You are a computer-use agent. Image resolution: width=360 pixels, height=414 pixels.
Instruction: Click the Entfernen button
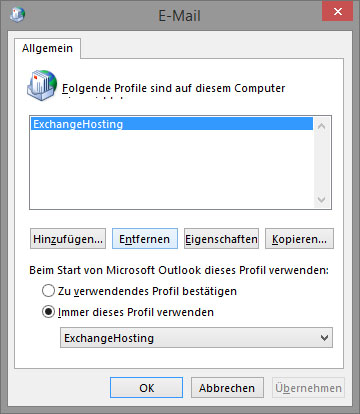(145, 239)
